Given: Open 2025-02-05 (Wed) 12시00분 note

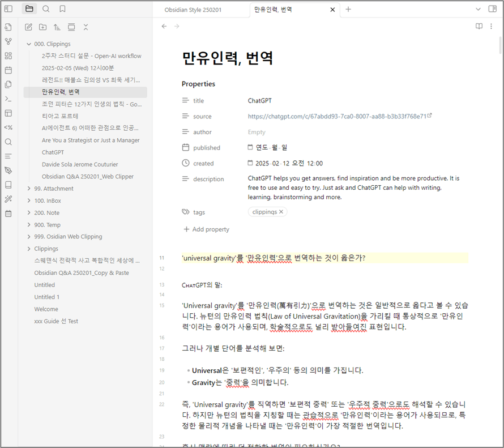Looking at the screenshot, I should [78, 68].
